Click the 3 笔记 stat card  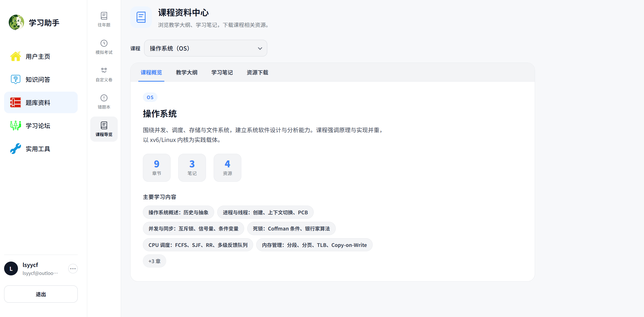[x=192, y=168]
